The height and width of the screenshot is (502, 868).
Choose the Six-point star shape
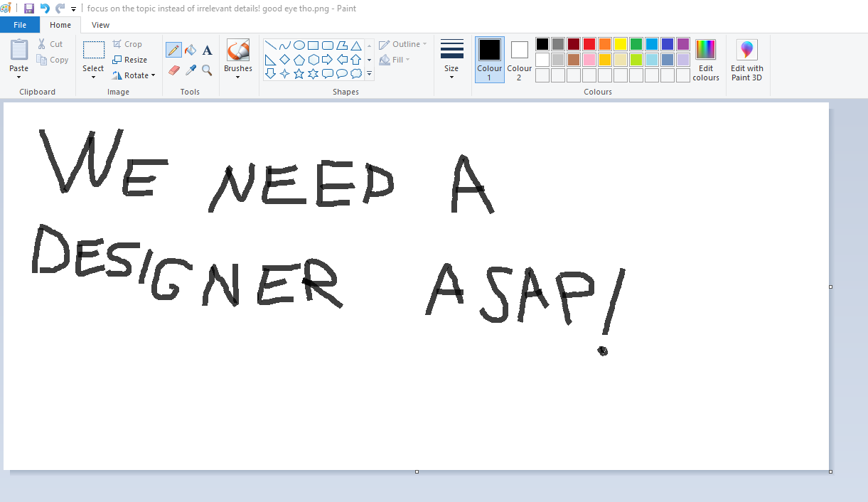[314, 73]
